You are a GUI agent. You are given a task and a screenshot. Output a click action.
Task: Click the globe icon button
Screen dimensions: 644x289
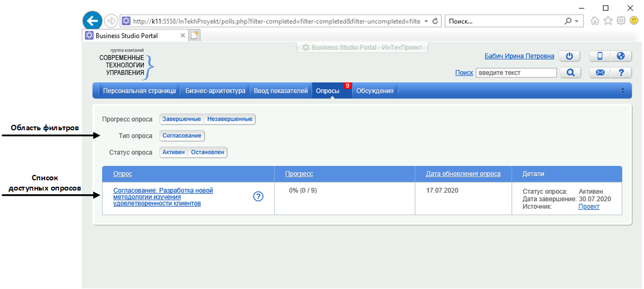tap(620, 57)
